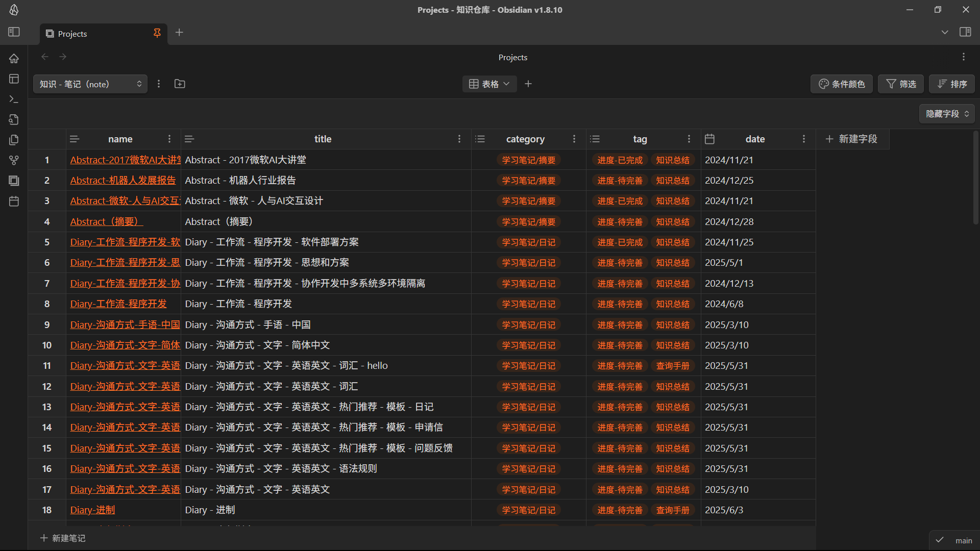
Task: Unpin the Projects tab with pin icon
Action: click(x=157, y=33)
